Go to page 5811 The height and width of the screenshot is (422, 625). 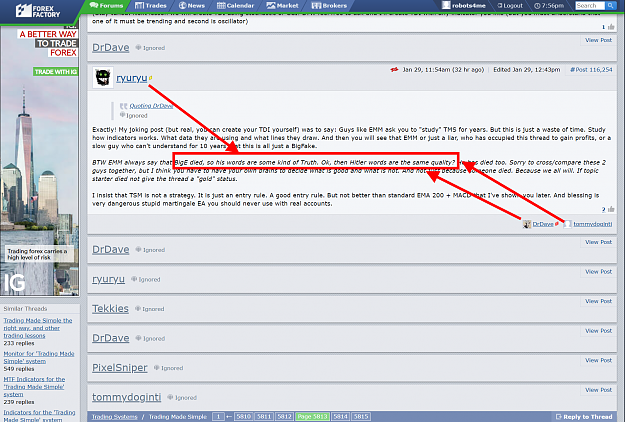pyautogui.click(x=264, y=417)
